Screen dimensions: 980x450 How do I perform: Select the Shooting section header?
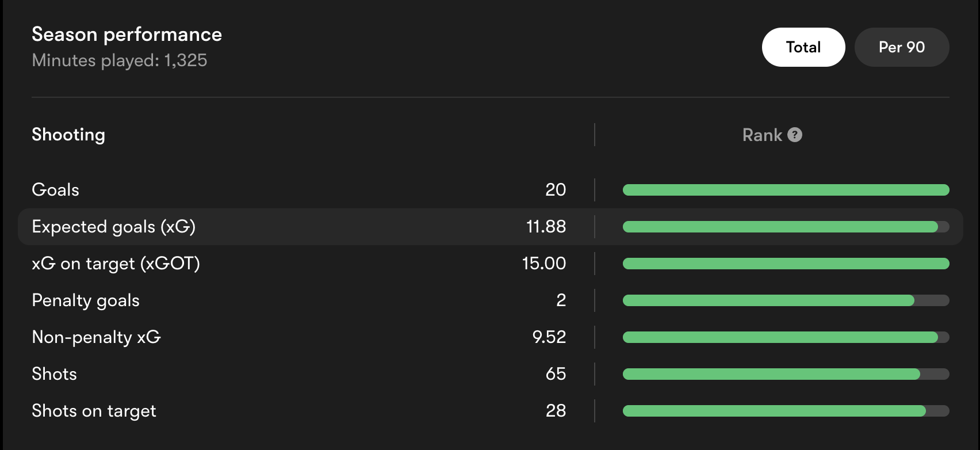[68, 135]
